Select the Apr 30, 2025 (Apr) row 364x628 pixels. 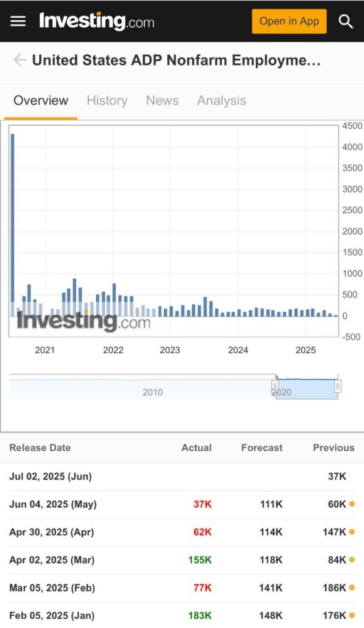tap(182, 532)
